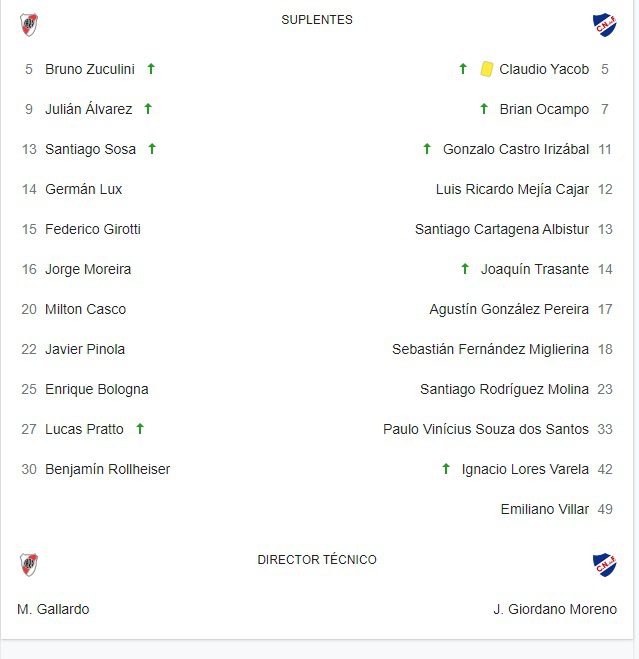Open Paulo Vinícius Souza dos Santos profile
The height and width of the screenshot is (659, 639).
[x=486, y=429]
